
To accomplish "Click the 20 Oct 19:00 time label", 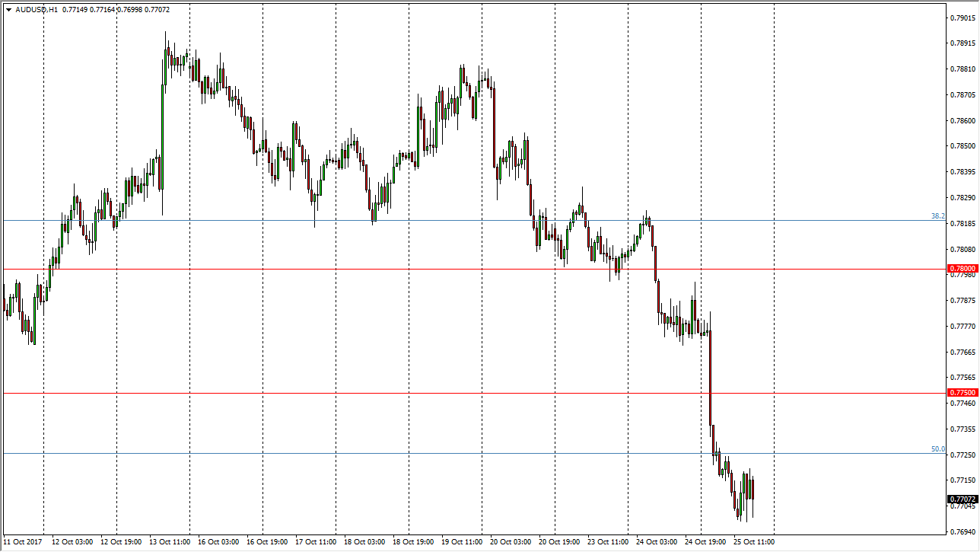I will 558,542.
